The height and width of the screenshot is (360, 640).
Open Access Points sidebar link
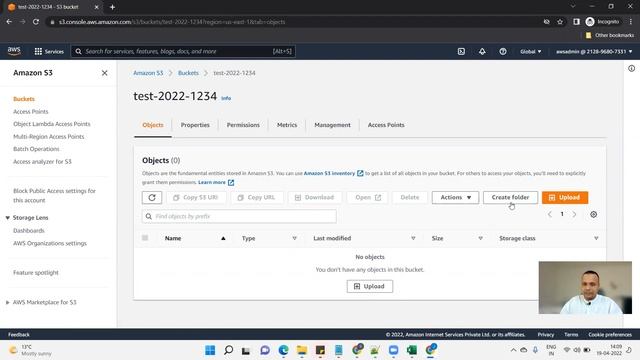tap(31, 112)
